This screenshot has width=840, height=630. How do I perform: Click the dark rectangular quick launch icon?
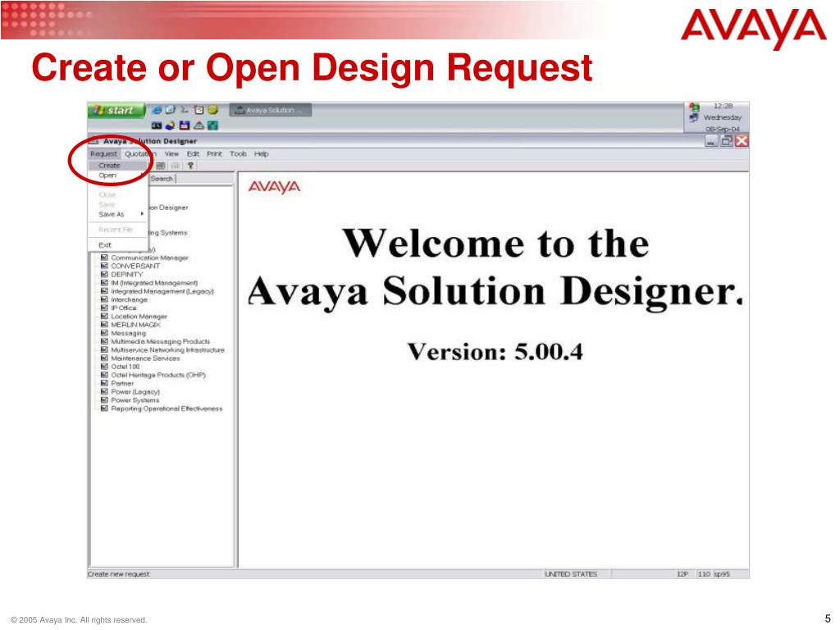pos(157,126)
